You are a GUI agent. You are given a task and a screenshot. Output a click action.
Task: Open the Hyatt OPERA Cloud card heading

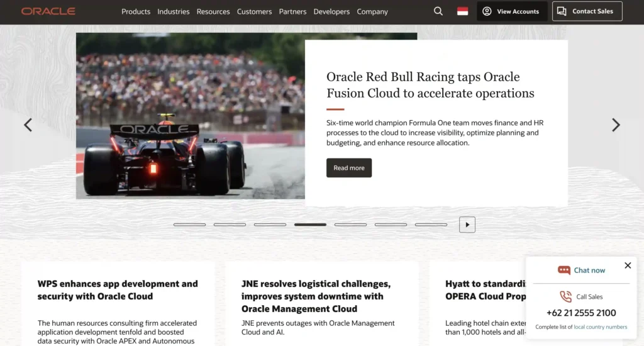486,290
